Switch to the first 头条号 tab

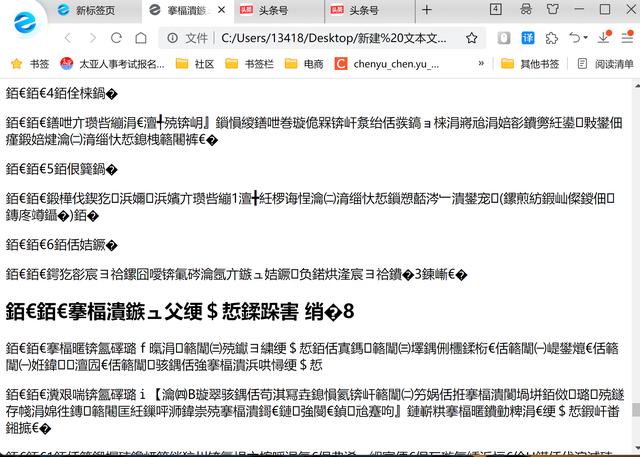coord(280,10)
